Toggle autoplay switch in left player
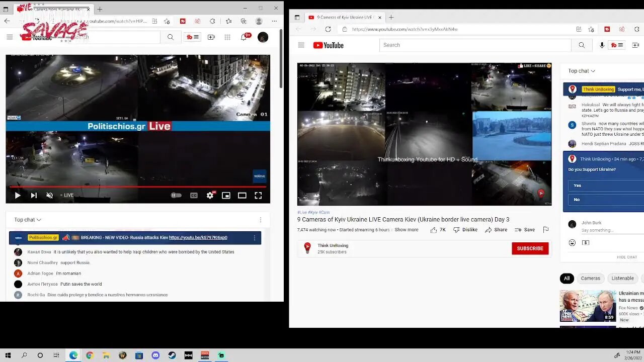The width and height of the screenshot is (644, 362). coord(176,196)
